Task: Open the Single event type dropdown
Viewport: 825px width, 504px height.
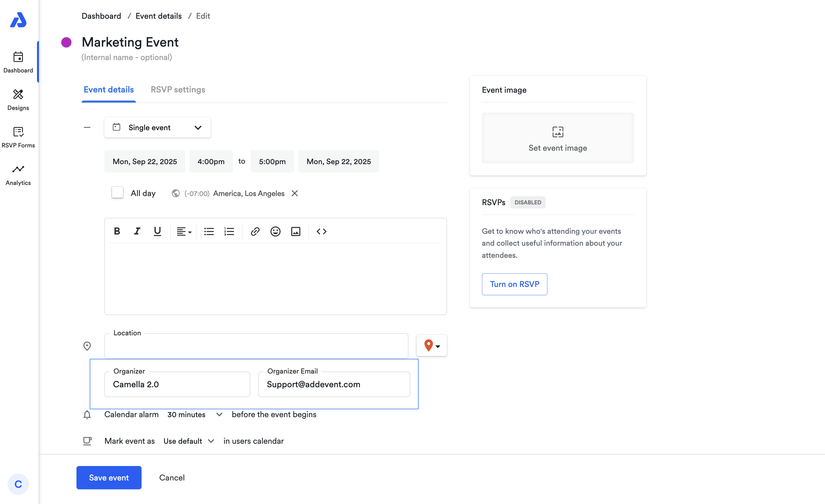Action: click(157, 127)
